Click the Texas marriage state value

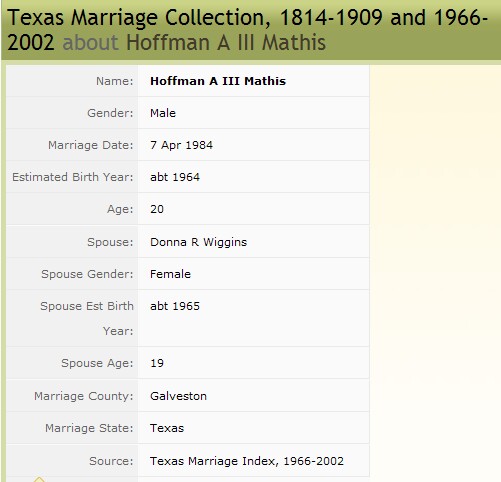(167, 428)
